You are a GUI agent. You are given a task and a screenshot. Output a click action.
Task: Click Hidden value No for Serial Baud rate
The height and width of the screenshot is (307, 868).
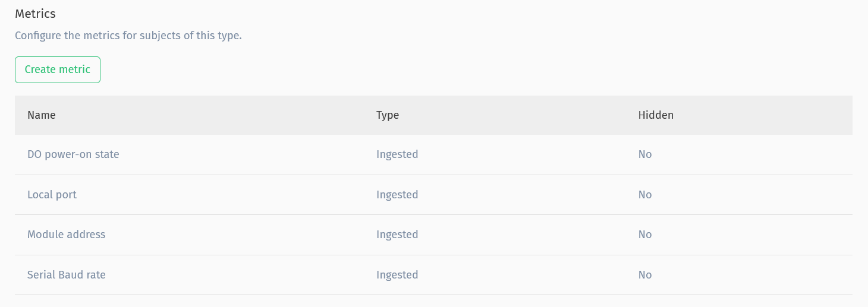point(645,275)
